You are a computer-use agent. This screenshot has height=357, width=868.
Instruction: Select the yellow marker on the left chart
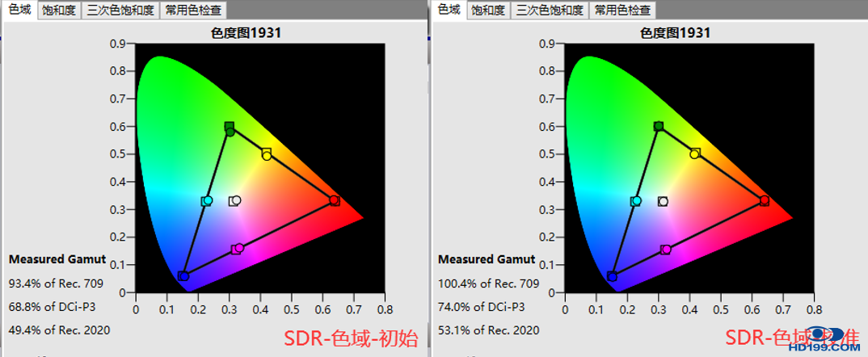[x=266, y=154]
